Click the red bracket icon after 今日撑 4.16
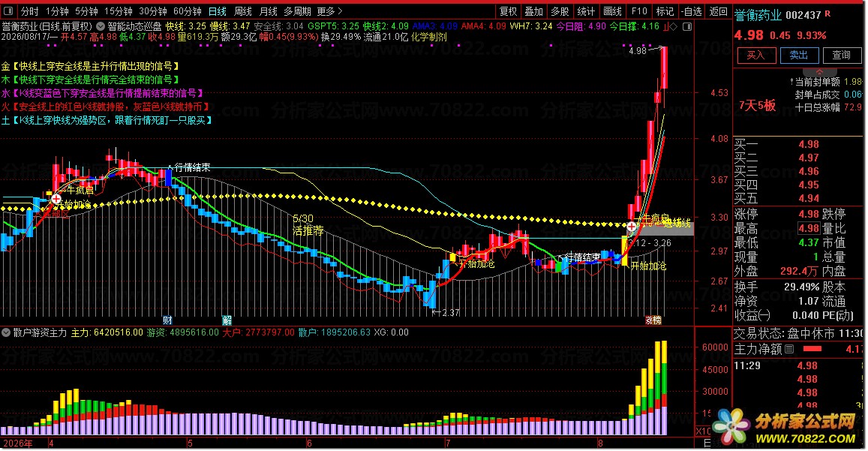This screenshot has height=451, width=868. coord(666,26)
